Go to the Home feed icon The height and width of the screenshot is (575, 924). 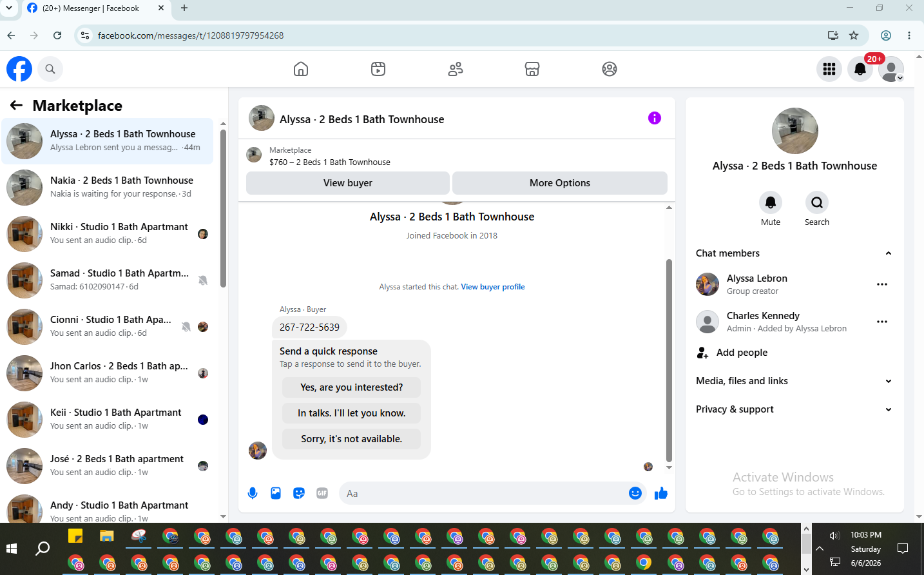pyautogui.click(x=301, y=69)
